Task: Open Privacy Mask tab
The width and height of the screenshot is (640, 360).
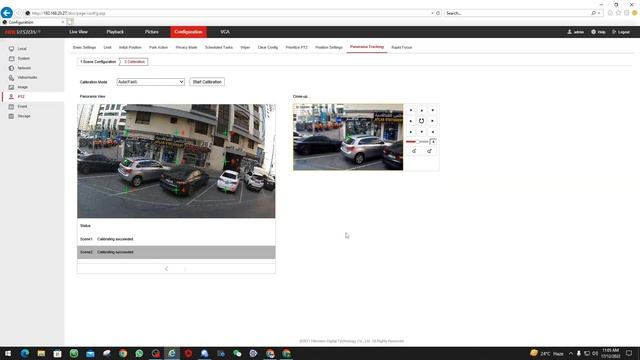Action: tap(186, 47)
